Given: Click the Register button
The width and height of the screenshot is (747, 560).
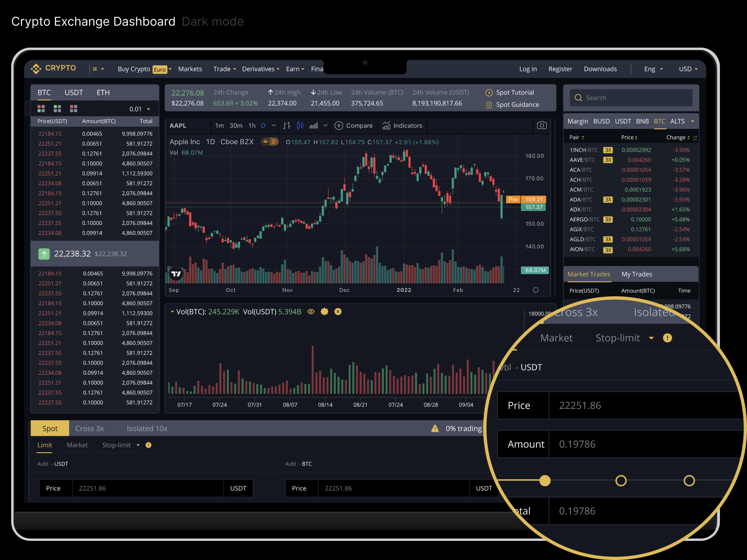Looking at the screenshot, I should [x=560, y=69].
